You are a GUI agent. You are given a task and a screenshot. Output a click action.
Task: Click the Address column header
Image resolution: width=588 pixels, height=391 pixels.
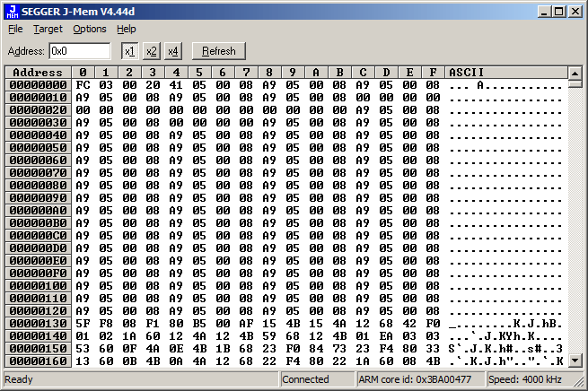coord(38,72)
